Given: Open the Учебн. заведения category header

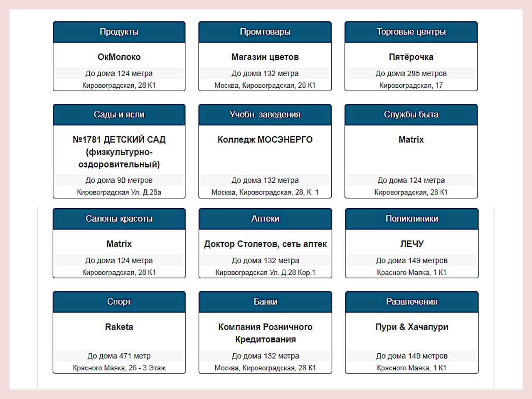Looking at the screenshot, I should [265, 115].
